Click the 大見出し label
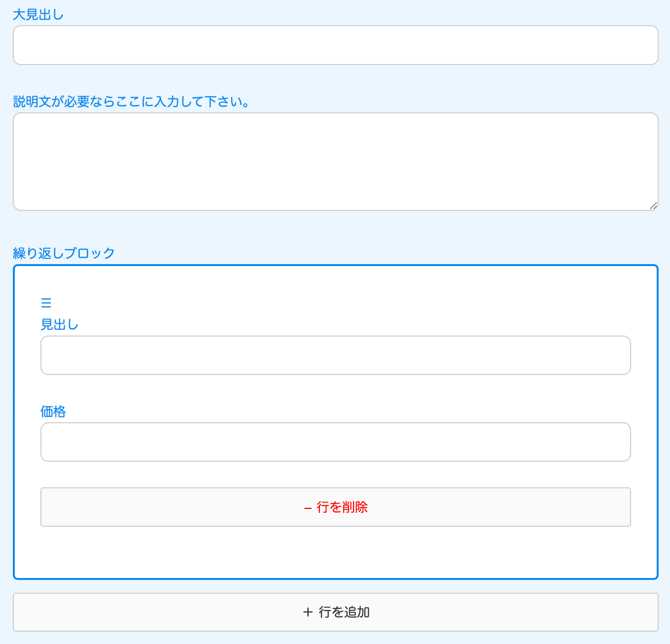 click(x=38, y=15)
